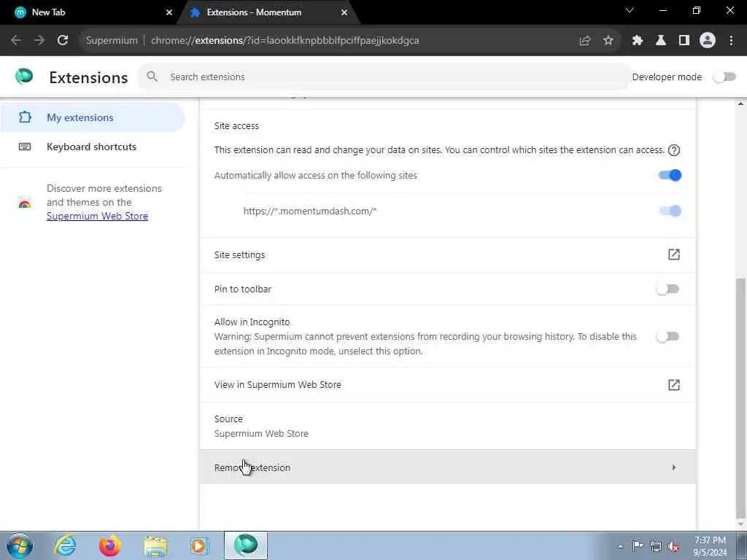747x560 pixels.
Task: Toggle the momentumdash.com site access switch
Action: 670,211
